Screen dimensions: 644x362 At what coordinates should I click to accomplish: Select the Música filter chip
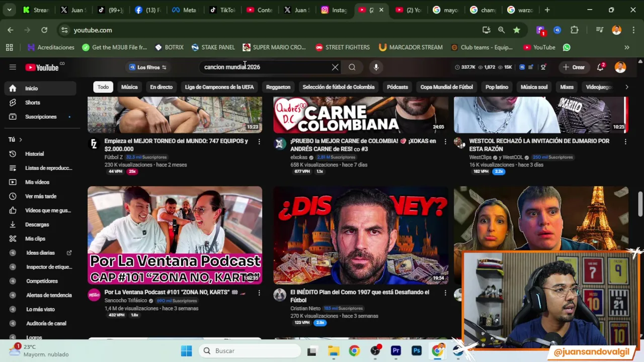pyautogui.click(x=129, y=87)
